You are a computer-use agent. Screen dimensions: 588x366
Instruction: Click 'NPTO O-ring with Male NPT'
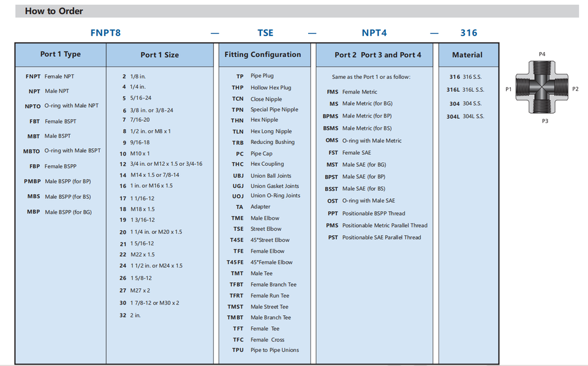(x=61, y=106)
